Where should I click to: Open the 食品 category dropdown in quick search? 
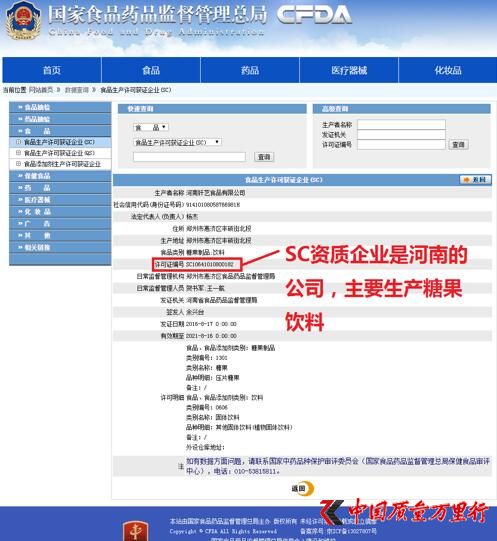coord(151,127)
